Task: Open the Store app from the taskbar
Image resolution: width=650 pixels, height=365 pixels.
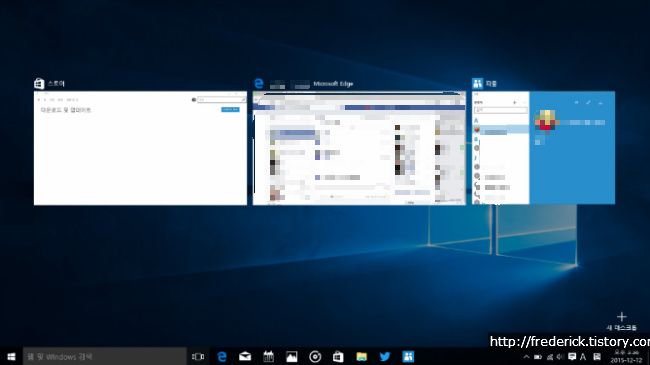Action: [x=338, y=357]
